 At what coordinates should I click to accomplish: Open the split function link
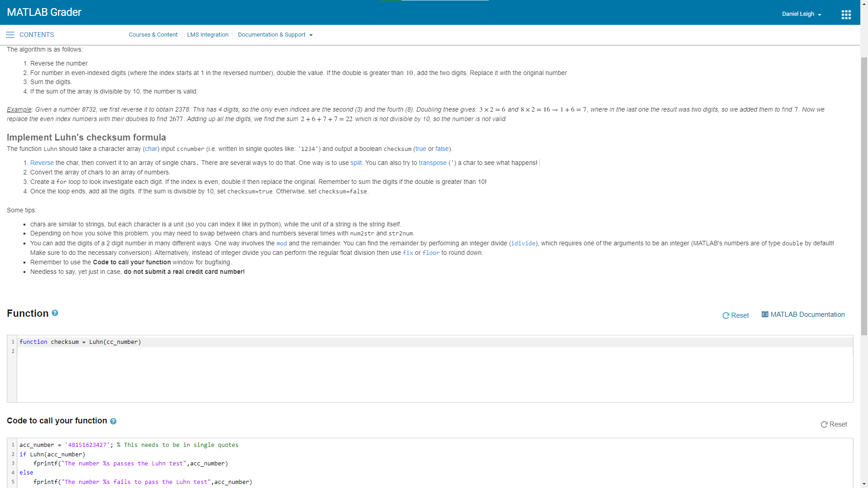tap(356, 163)
